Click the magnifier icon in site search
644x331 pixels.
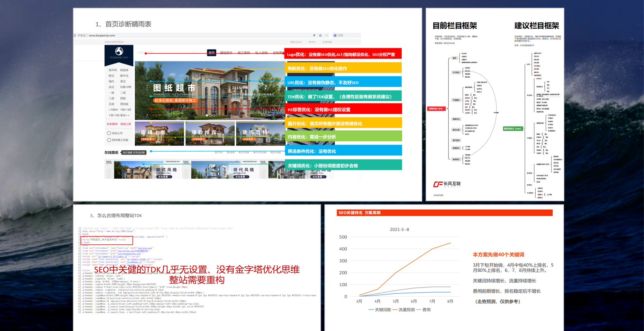(194, 53)
